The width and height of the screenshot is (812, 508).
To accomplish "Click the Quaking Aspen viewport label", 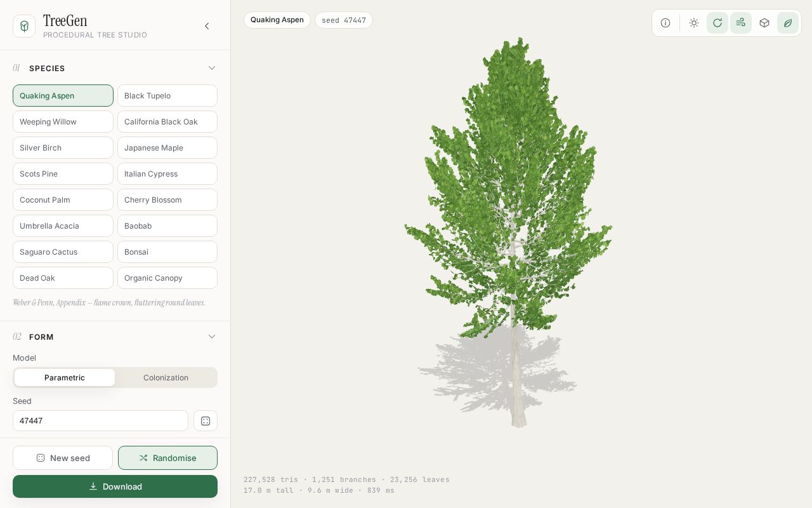I will click(x=277, y=20).
